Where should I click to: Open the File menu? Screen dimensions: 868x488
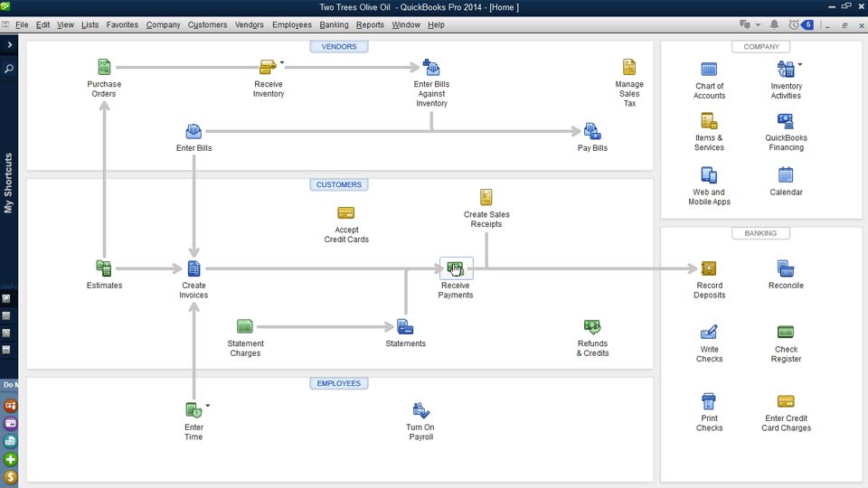(22, 25)
